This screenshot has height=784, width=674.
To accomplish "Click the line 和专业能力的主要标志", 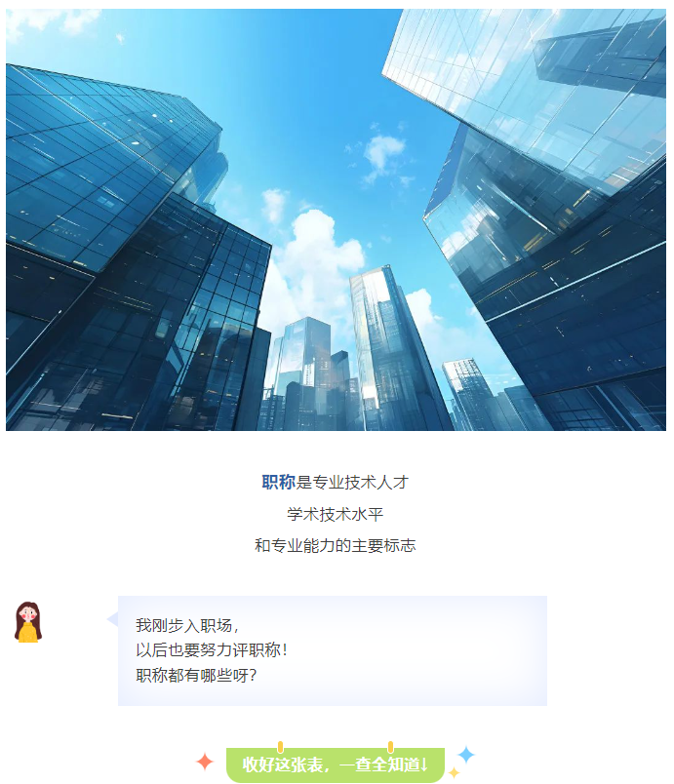I will pos(336,545).
